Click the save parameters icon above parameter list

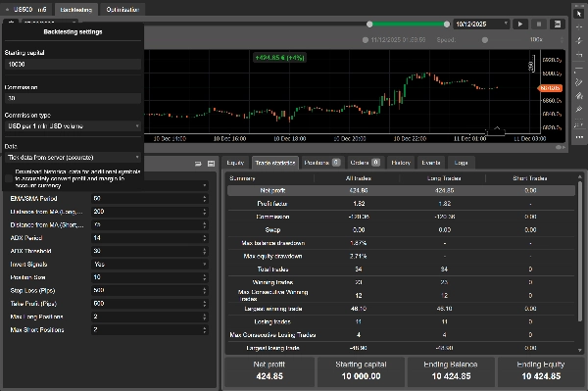211,164
